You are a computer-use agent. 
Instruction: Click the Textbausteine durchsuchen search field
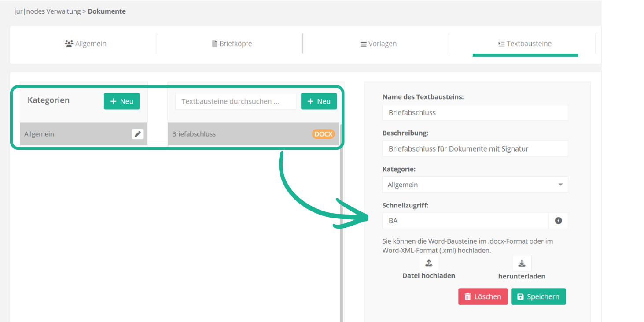236,101
